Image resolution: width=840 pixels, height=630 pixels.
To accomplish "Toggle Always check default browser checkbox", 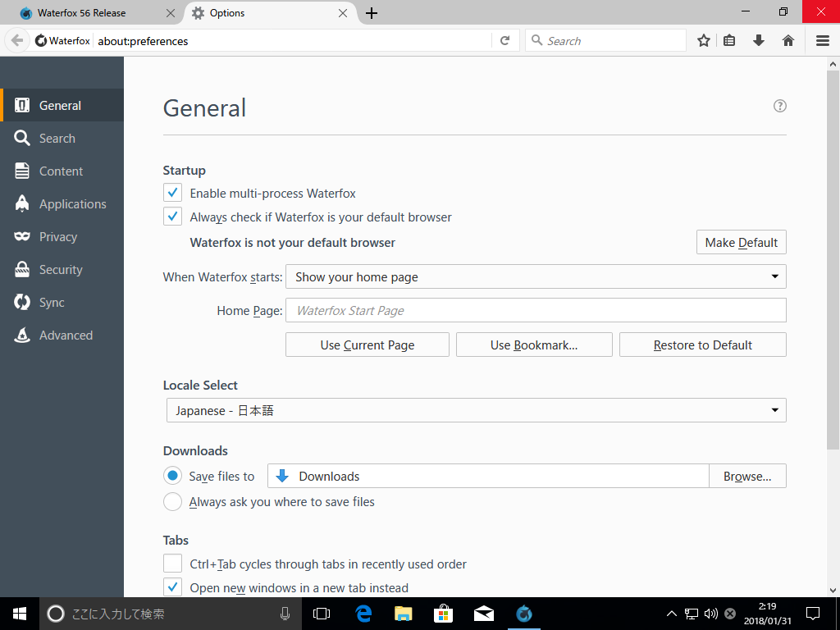I will click(x=172, y=217).
